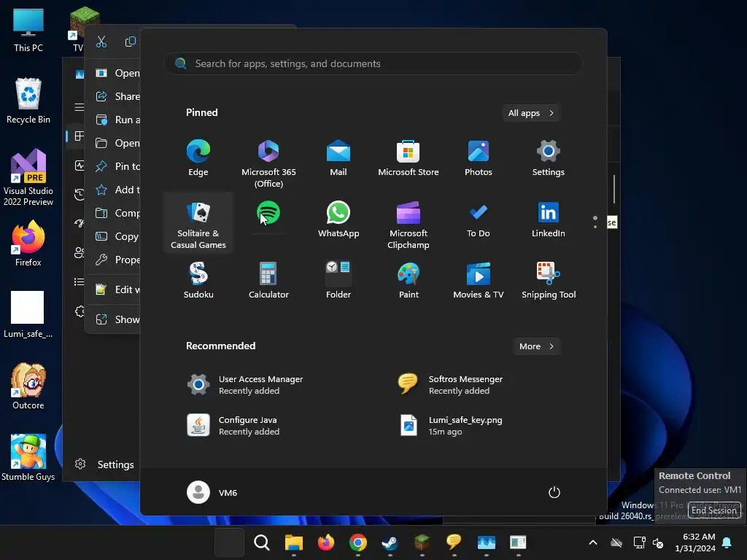Open Softros Messenger taskbar icon
Viewport: 747px width, 560px height.
click(454, 542)
